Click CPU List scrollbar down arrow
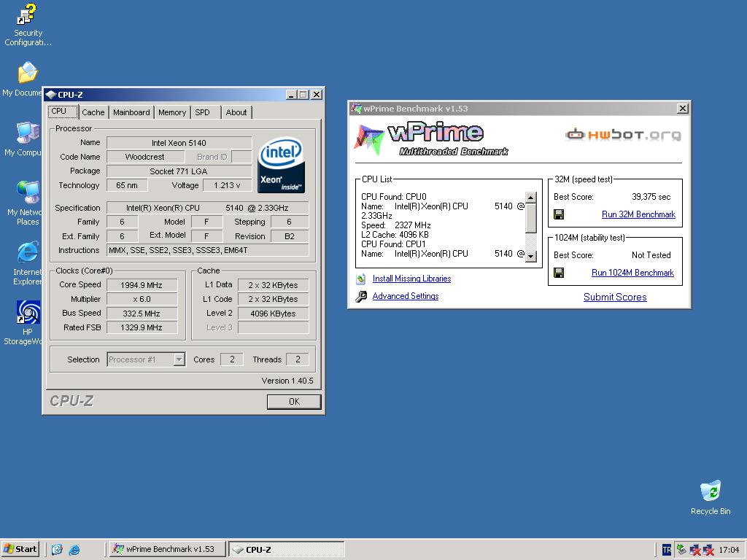747x560 pixels. pos(531,256)
